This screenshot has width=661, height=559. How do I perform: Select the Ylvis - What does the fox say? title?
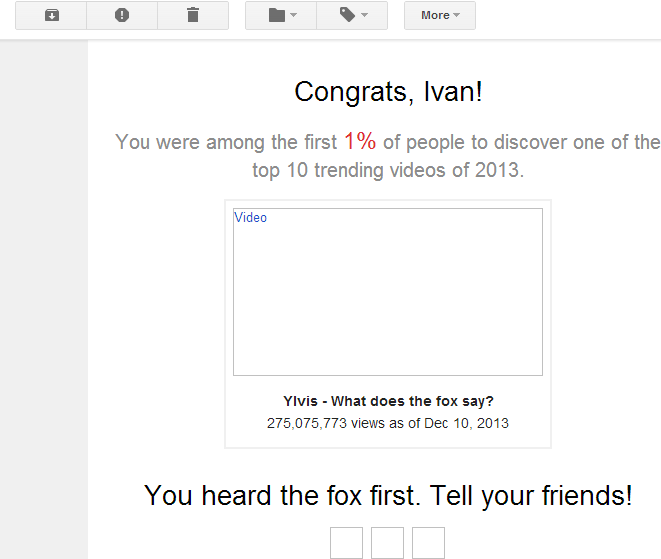(x=388, y=401)
